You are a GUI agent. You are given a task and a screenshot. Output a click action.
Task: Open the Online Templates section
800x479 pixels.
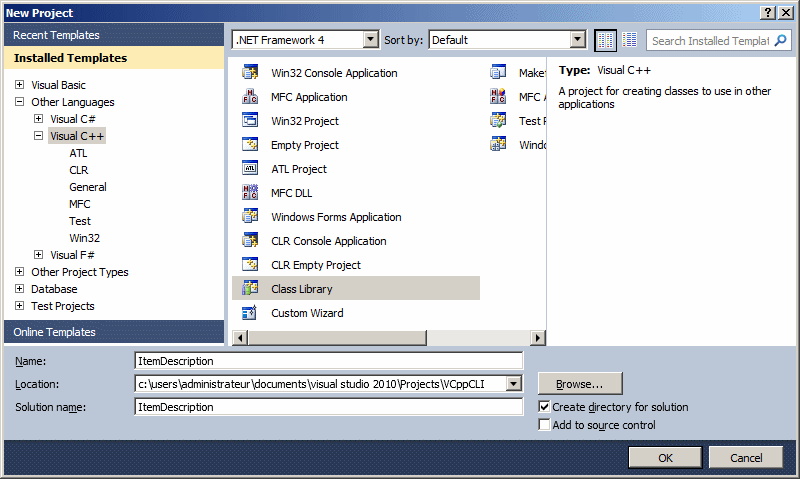click(x=114, y=332)
